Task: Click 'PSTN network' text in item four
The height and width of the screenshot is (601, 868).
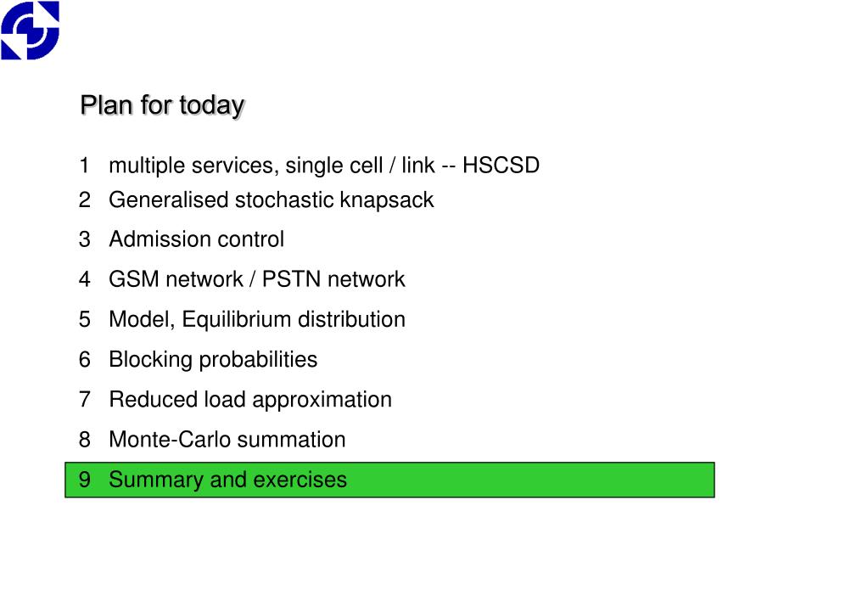Action: tap(333, 279)
